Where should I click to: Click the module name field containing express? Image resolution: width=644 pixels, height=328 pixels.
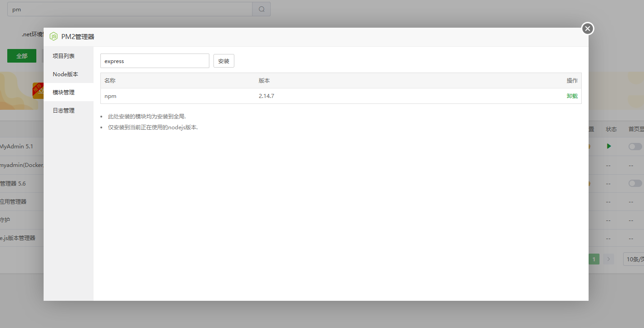[x=155, y=61]
